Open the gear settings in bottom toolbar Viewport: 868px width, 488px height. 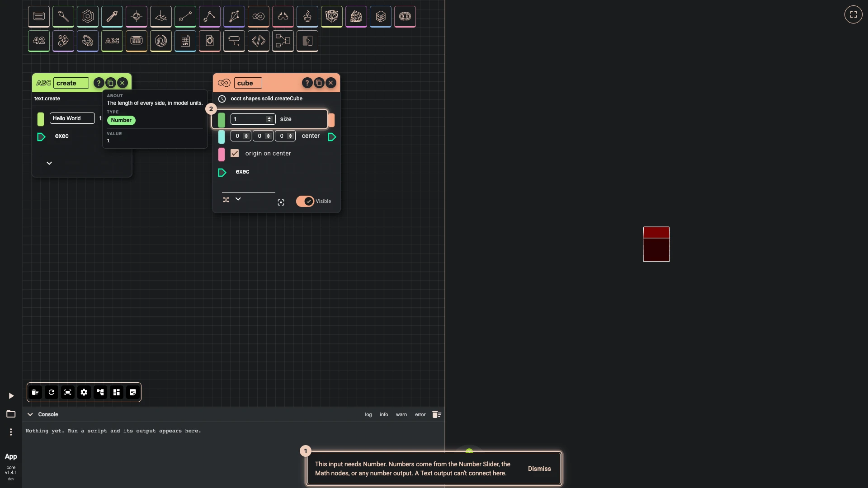point(84,392)
